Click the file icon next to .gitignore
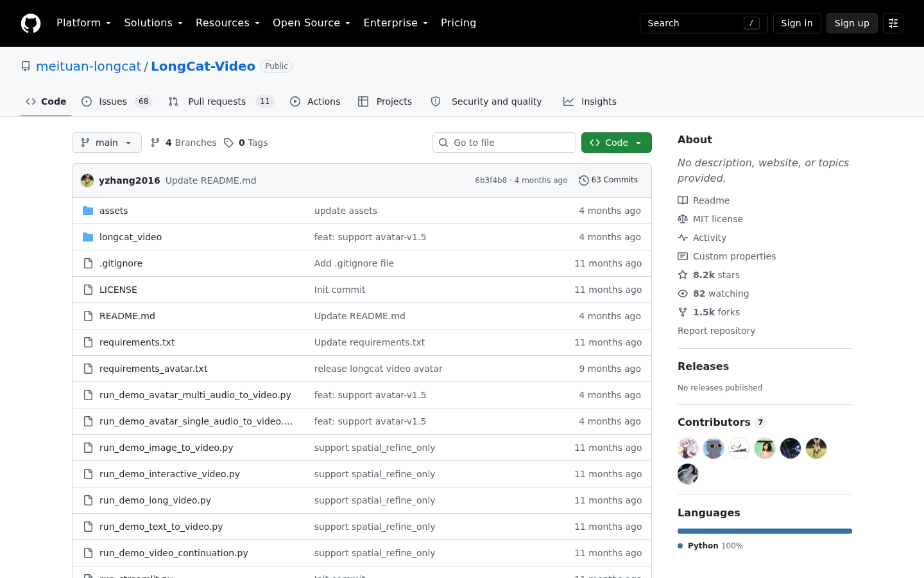 click(88, 263)
